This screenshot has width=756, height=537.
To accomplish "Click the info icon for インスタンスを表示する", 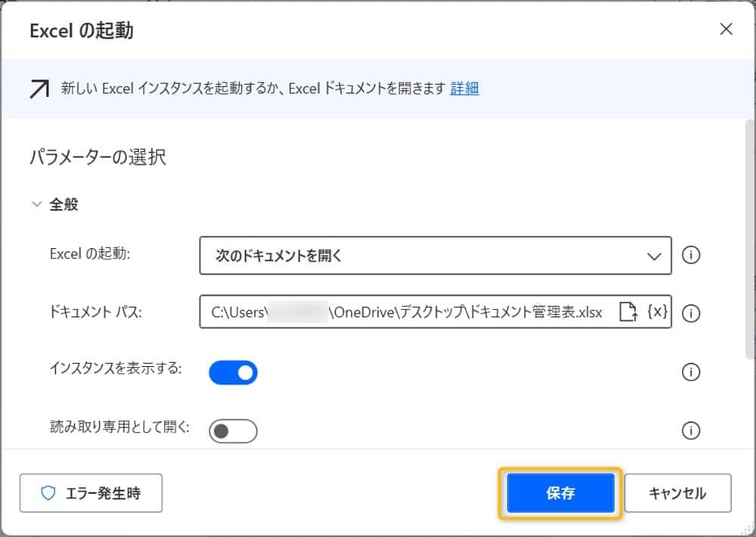I will click(690, 372).
